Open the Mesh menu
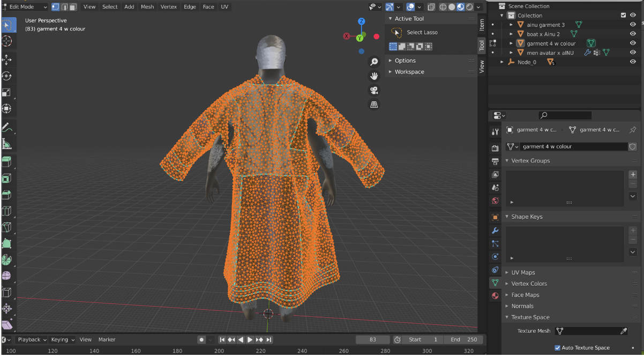 coord(147,7)
